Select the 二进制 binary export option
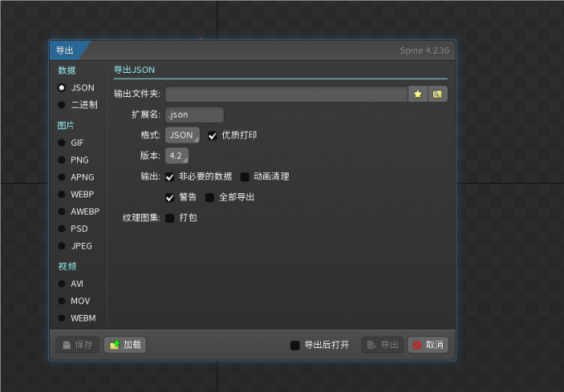 pos(62,104)
